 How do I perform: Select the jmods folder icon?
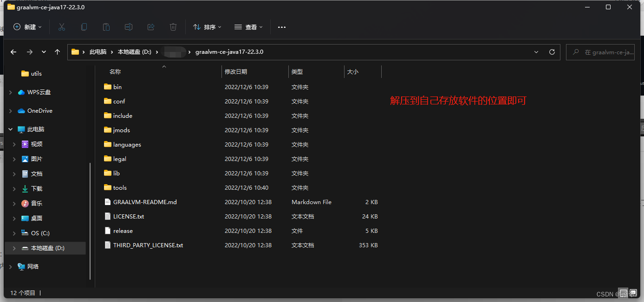[x=108, y=130]
